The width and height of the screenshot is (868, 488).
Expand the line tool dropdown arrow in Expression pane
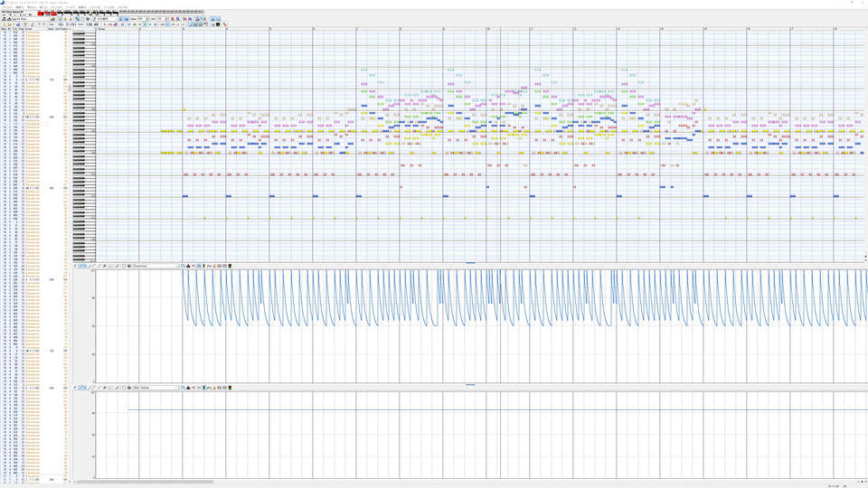click(85, 266)
